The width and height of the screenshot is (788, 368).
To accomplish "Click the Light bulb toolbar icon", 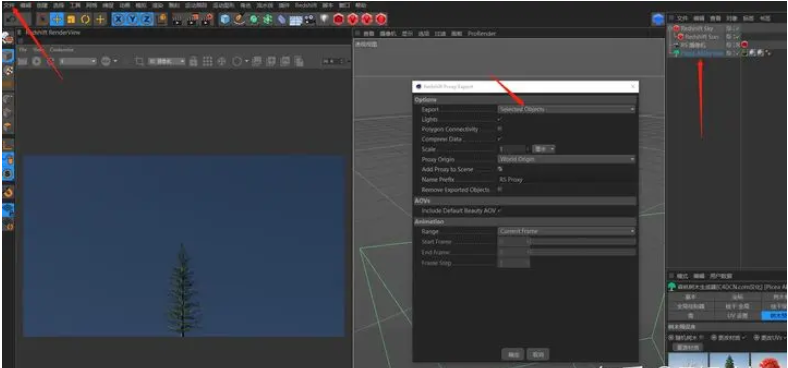I will 324,19.
